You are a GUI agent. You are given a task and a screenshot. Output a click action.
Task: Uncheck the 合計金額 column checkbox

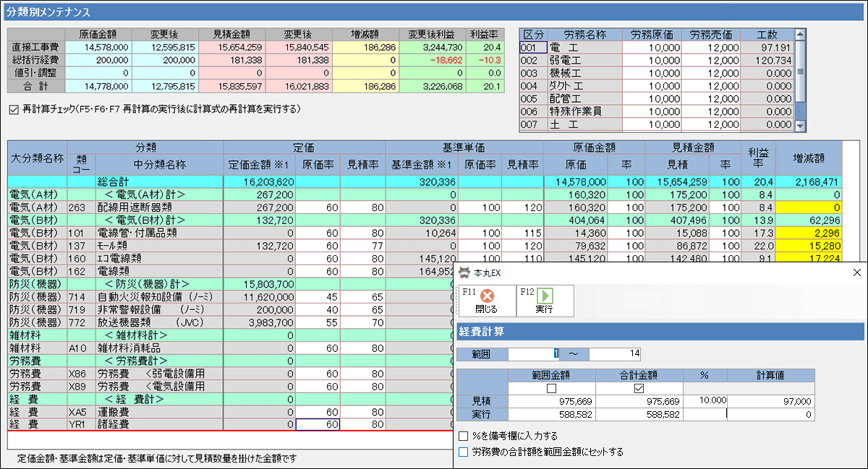point(639,389)
